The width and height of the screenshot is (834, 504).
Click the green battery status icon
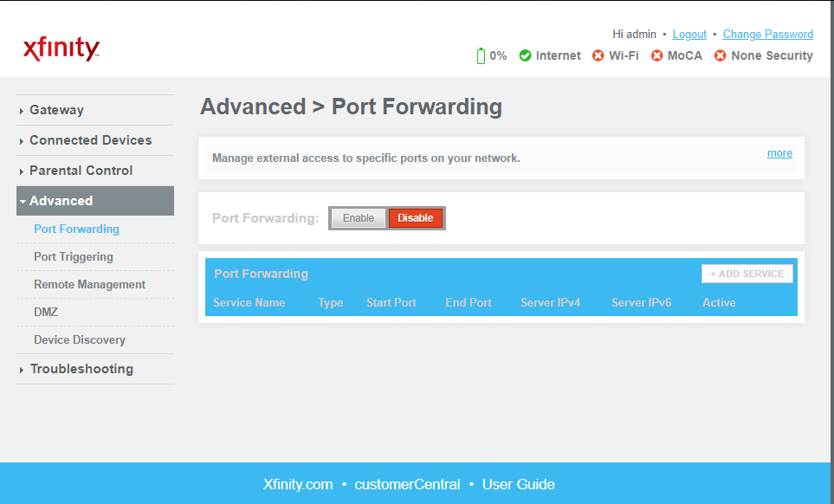point(481,55)
